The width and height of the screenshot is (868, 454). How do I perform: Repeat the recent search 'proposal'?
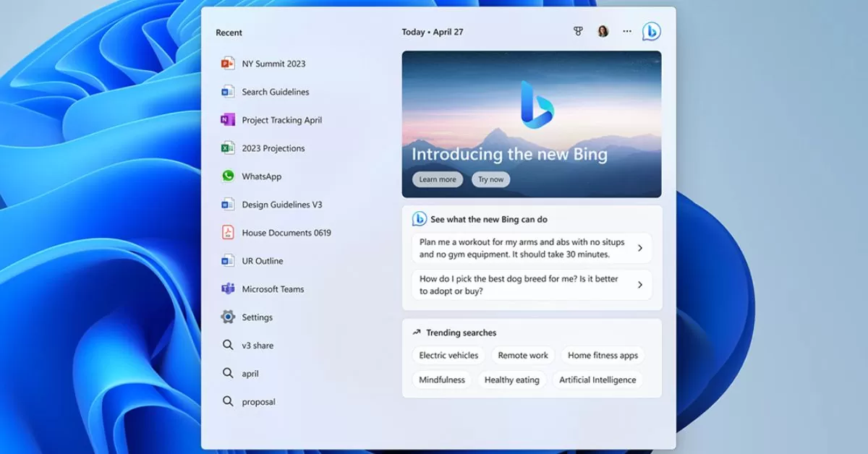259,402
